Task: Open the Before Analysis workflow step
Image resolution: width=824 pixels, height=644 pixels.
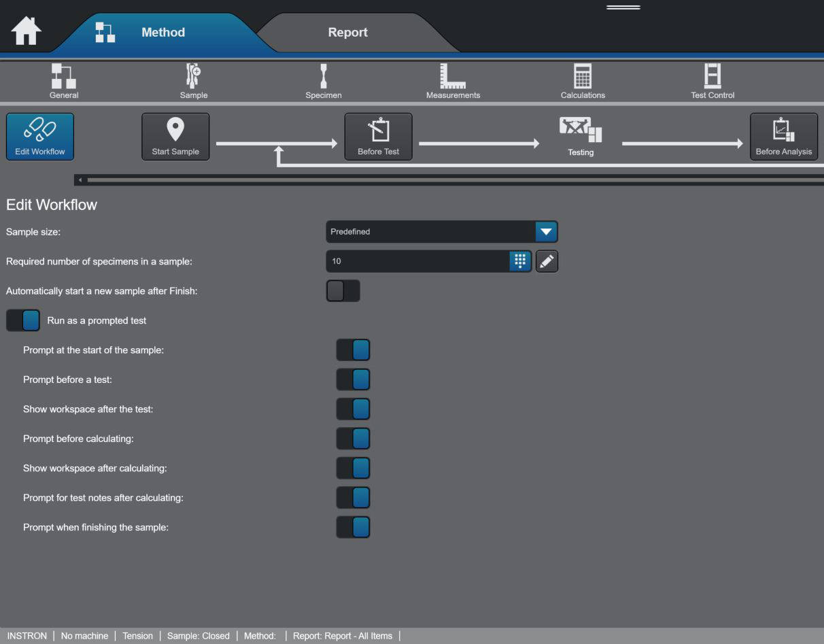Action: coord(783,136)
